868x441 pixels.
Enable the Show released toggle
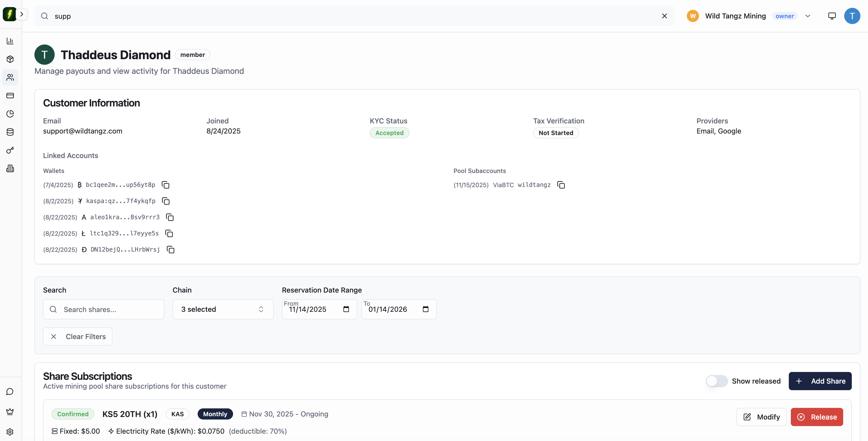click(716, 381)
